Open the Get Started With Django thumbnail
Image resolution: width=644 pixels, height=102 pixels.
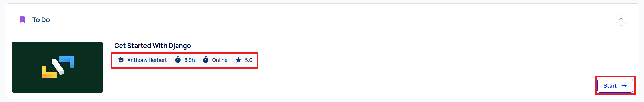point(57,67)
